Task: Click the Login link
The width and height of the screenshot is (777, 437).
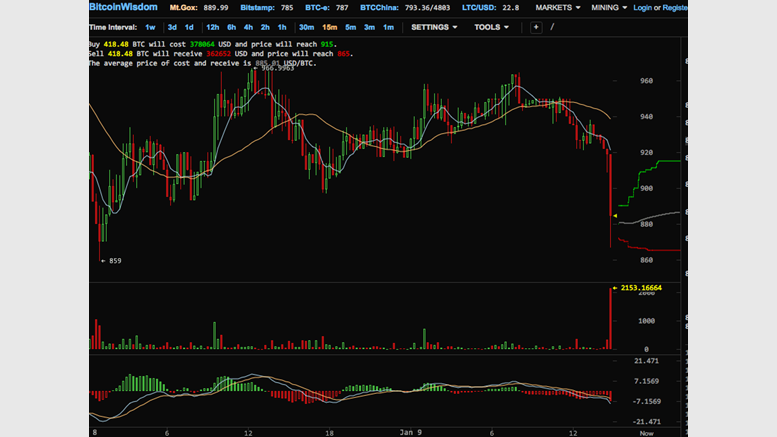Action: [642, 8]
